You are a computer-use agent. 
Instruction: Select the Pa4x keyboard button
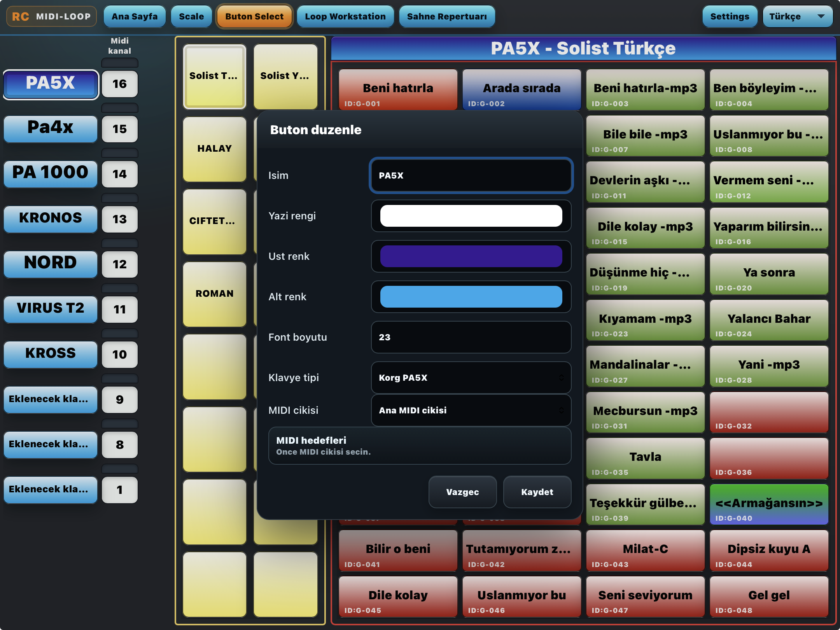(51, 129)
